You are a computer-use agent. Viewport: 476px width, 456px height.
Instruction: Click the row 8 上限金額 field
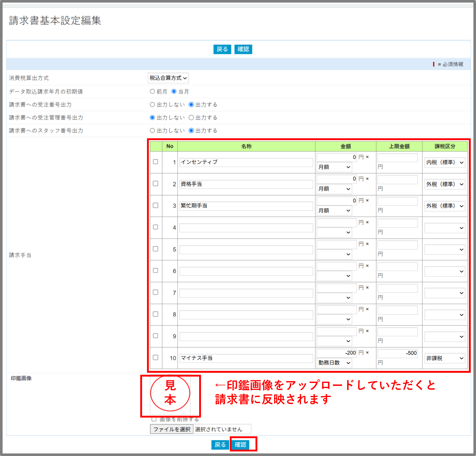(x=398, y=310)
